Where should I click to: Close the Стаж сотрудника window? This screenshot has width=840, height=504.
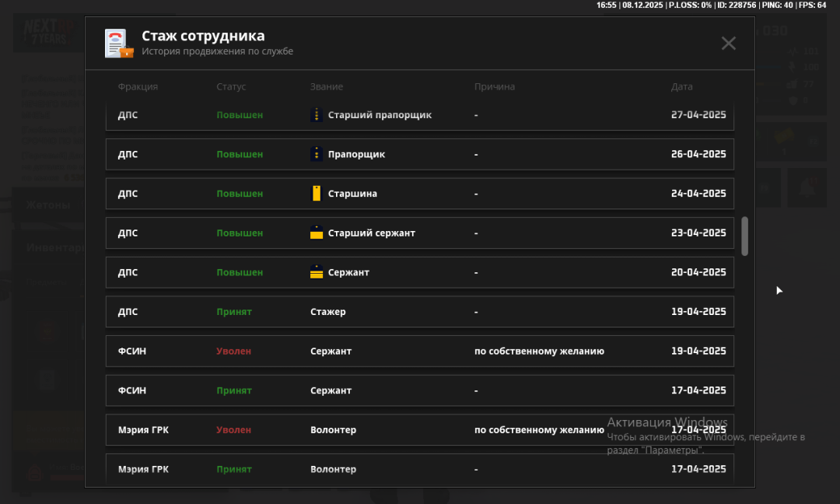(x=728, y=44)
